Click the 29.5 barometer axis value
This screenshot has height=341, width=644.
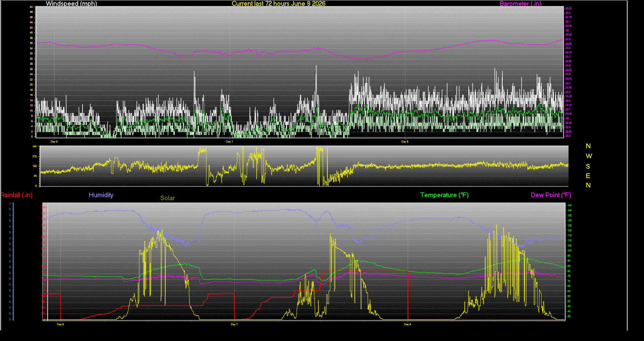[568, 74]
